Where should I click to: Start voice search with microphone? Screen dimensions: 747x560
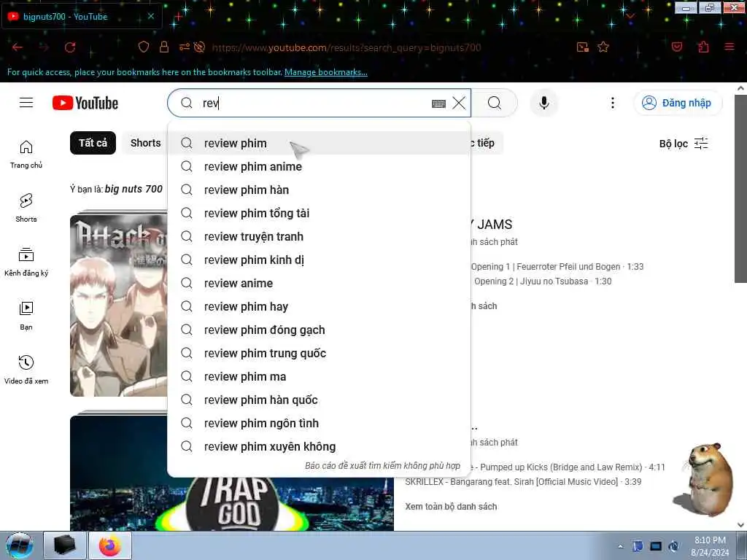tap(544, 103)
